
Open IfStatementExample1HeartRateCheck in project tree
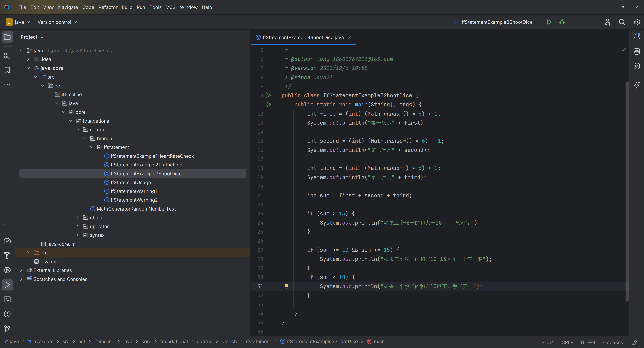pyautogui.click(x=152, y=156)
